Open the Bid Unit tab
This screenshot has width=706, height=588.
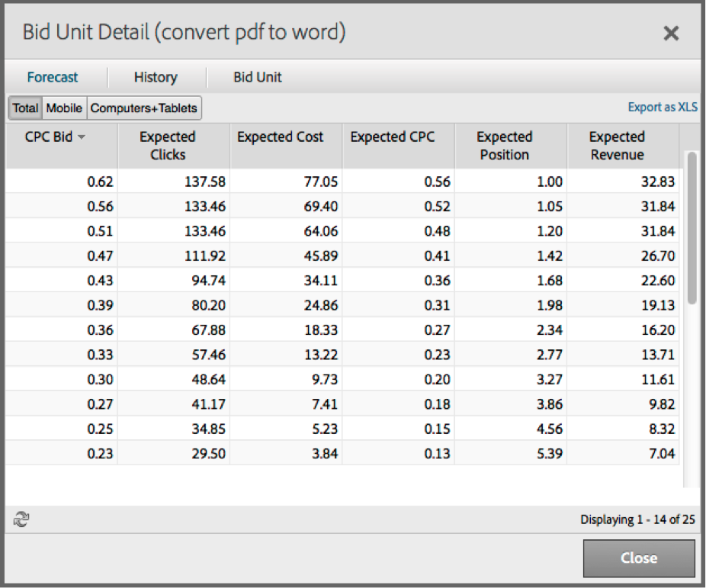(x=257, y=77)
